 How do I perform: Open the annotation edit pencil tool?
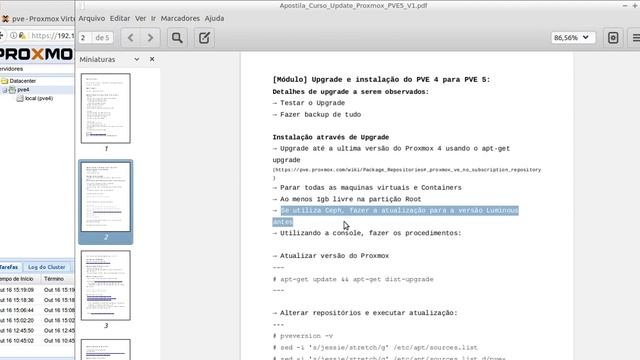tap(204, 38)
